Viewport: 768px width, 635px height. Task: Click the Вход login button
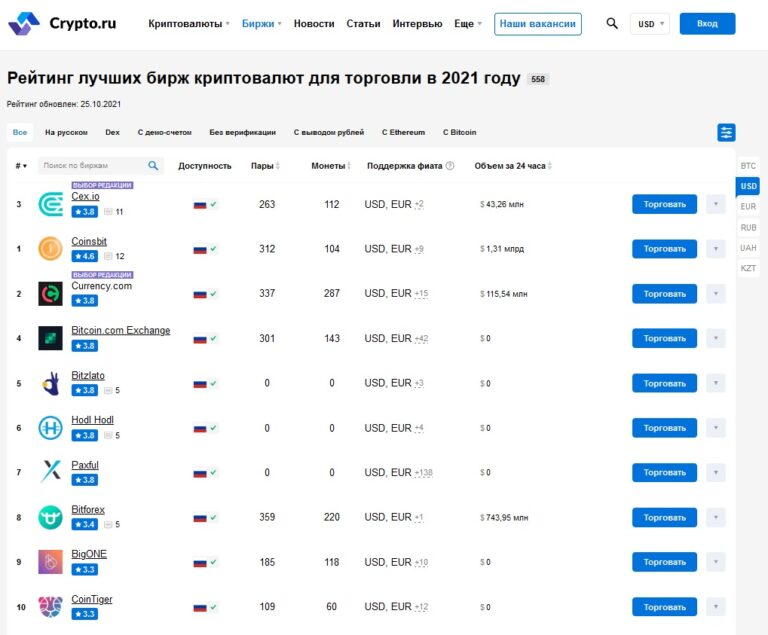coord(707,24)
